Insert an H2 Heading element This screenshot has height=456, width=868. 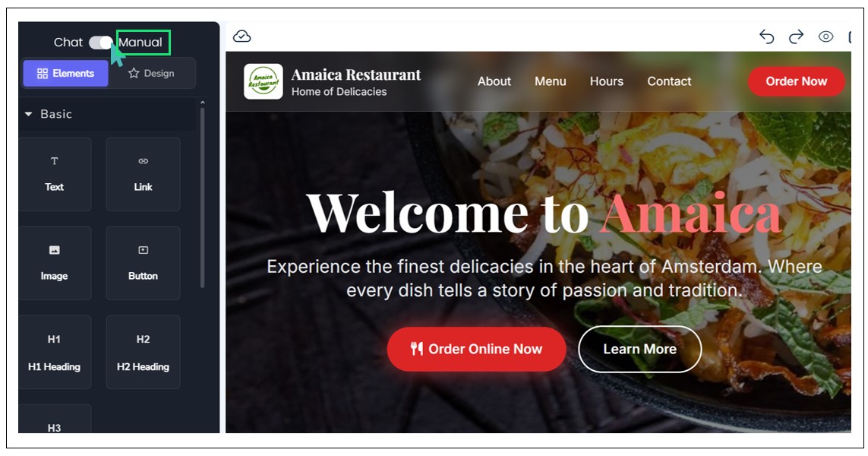[x=144, y=352]
